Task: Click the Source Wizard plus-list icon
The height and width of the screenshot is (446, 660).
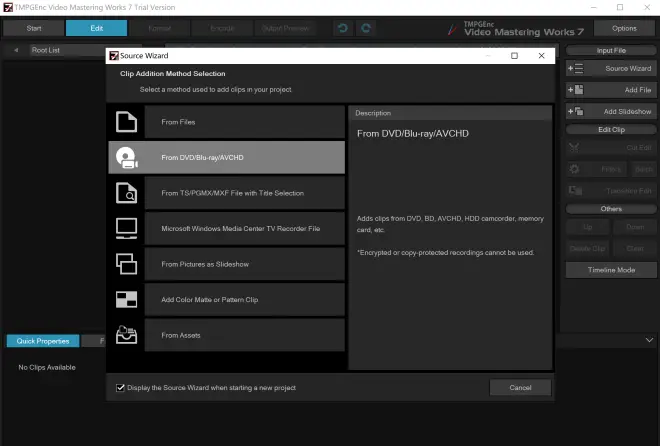Action: 575,68
